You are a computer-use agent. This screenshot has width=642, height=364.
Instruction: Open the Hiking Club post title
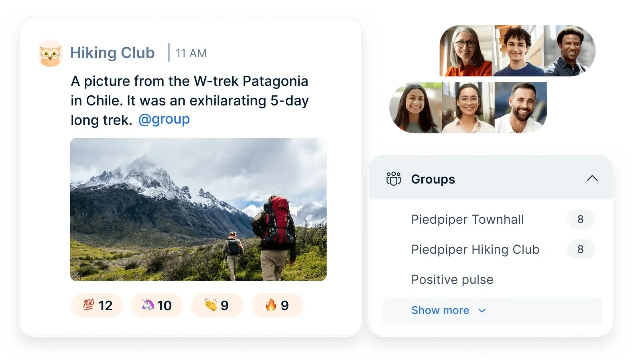(112, 53)
